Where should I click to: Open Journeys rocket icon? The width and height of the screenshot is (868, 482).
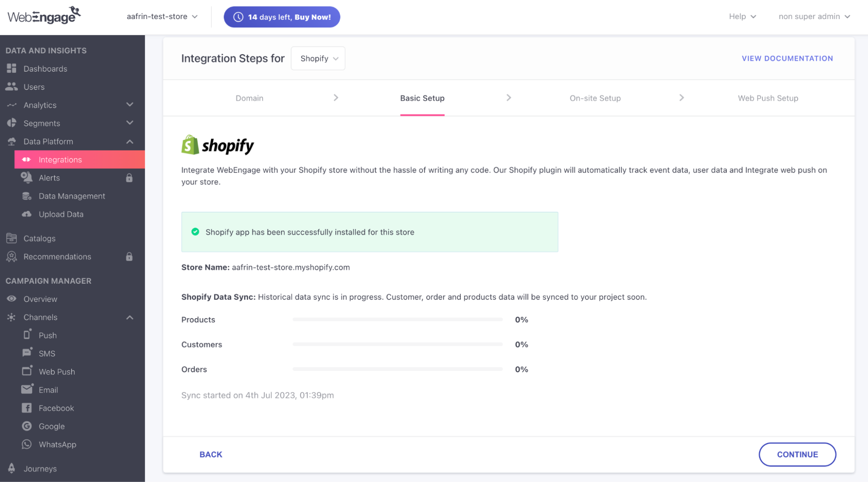coord(12,468)
